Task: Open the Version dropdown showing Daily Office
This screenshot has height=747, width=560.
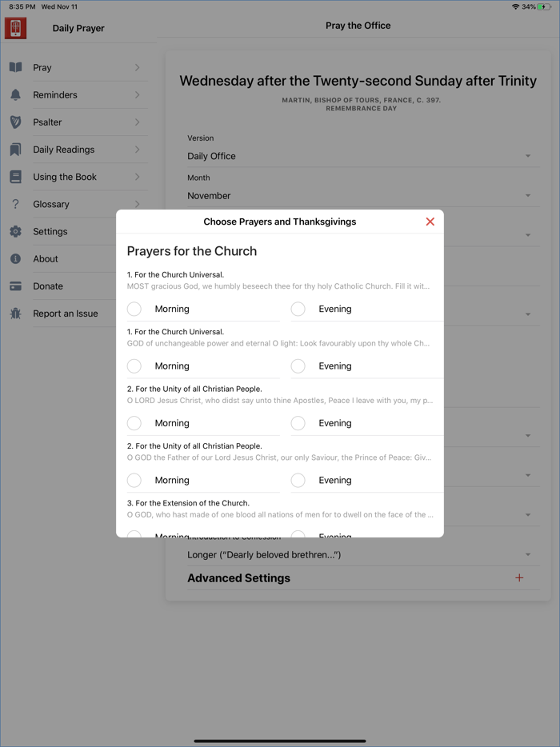Action: pos(363,156)
